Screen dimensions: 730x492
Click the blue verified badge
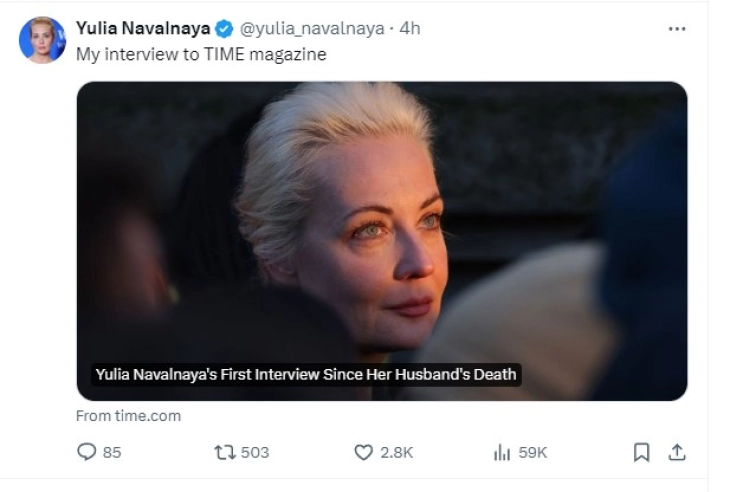[225, 29]
